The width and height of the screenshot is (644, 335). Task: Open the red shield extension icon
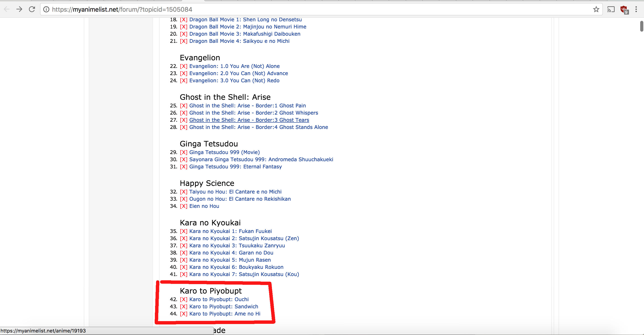pos(624,9)
